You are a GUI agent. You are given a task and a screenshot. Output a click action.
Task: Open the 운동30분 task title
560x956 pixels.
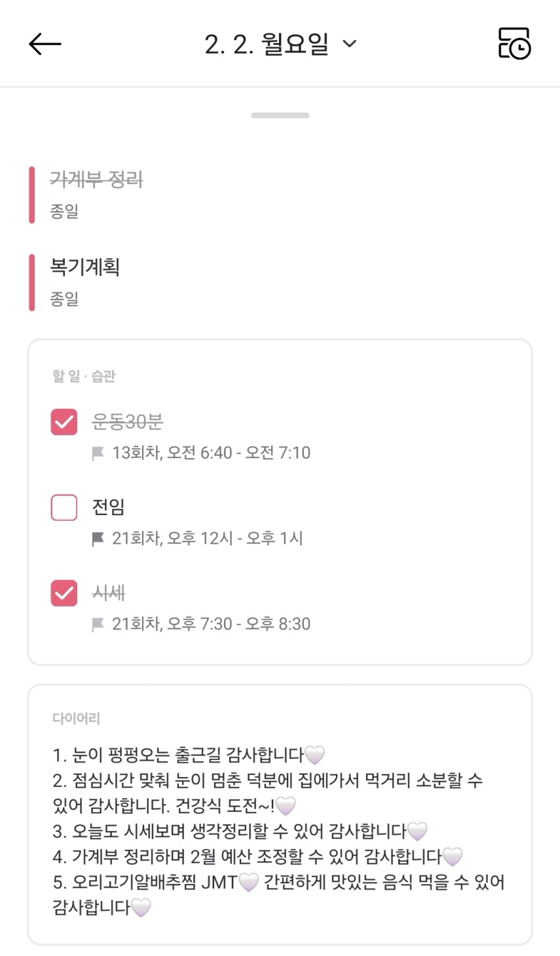coord(128,422)
